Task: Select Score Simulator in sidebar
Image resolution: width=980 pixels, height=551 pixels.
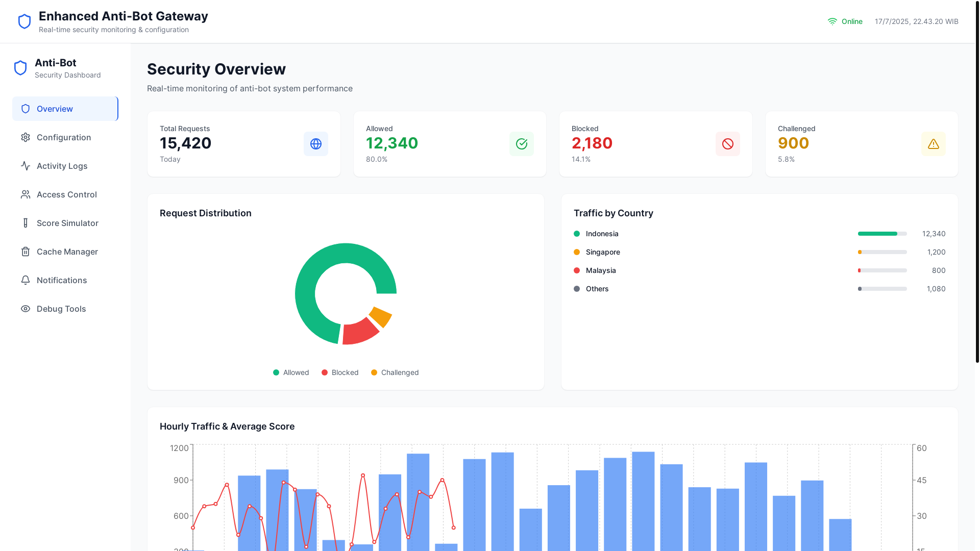Action: pyautogui.click(x=65, y=223)
